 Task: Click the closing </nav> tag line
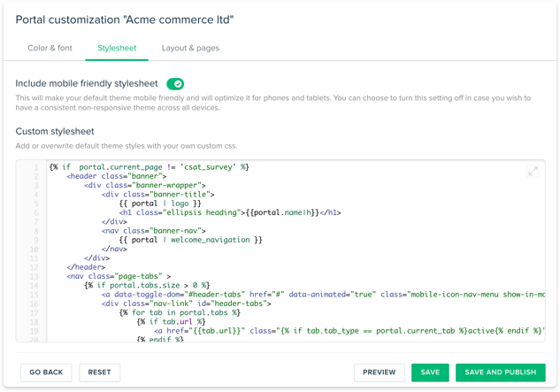[x=114, y=249]
